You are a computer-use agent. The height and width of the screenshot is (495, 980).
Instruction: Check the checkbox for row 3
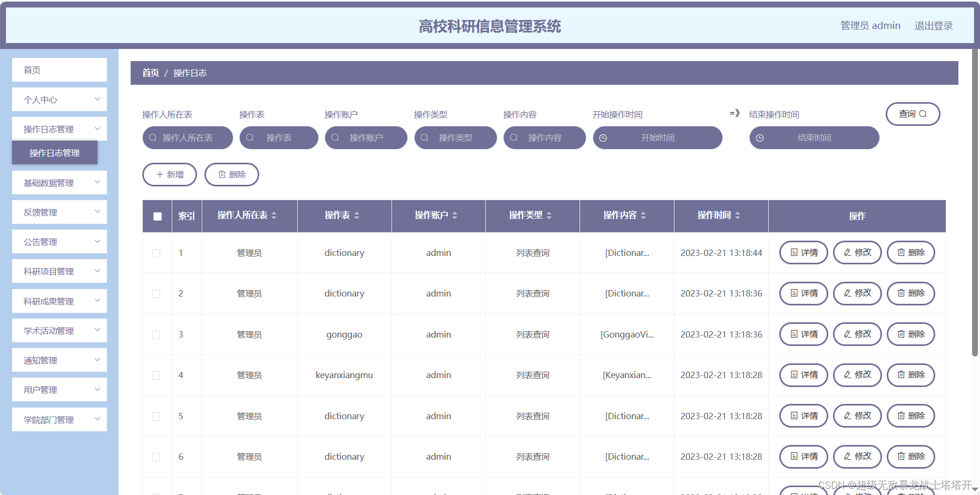point(156,335)
